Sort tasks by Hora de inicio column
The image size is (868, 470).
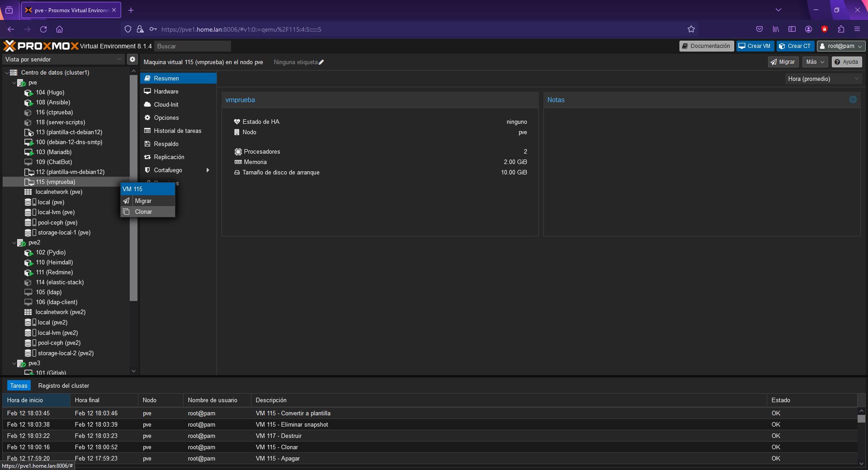36,400
